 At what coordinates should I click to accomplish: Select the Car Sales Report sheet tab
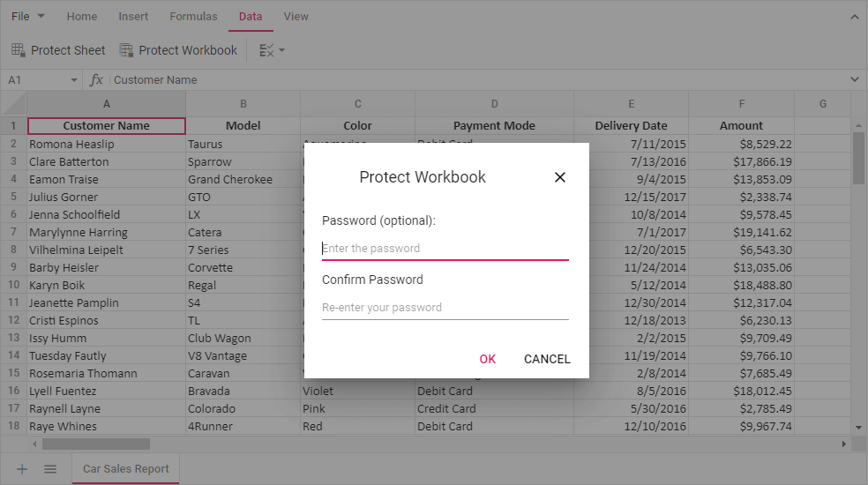(126, 469)
